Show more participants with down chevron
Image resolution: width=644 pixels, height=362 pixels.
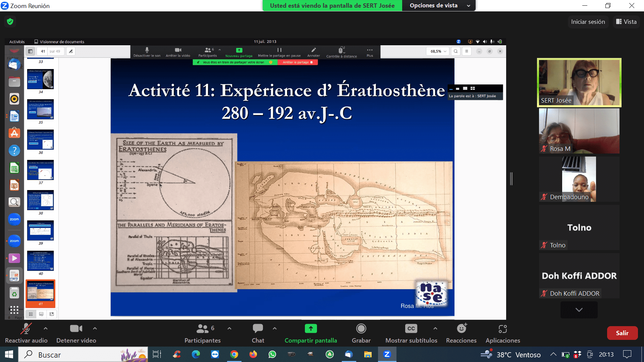[579, 310]
